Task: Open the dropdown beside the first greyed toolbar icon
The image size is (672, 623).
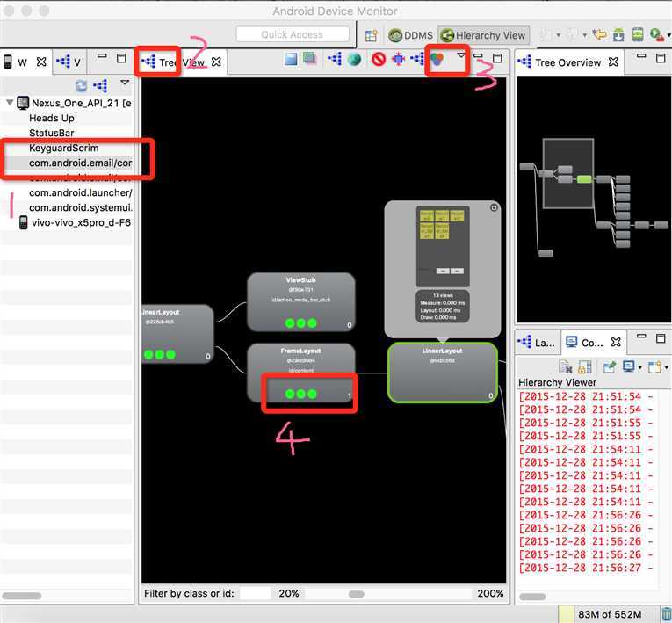Action: (558, 35)
